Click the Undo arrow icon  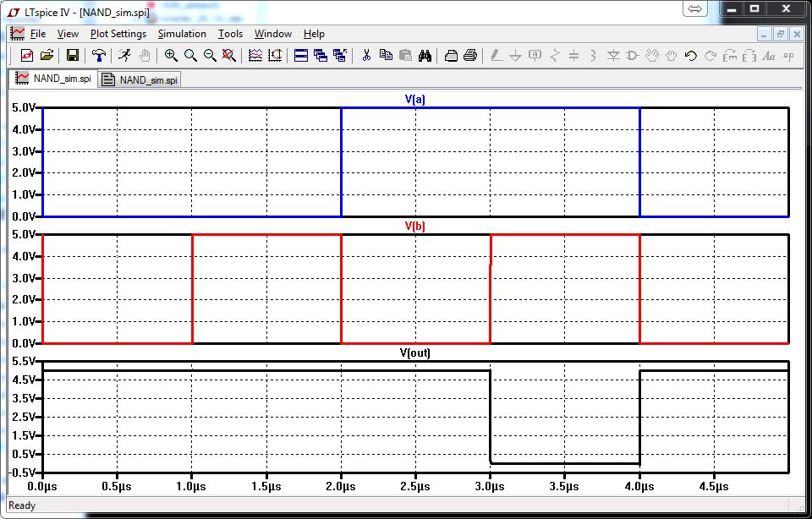click(691, 56)
